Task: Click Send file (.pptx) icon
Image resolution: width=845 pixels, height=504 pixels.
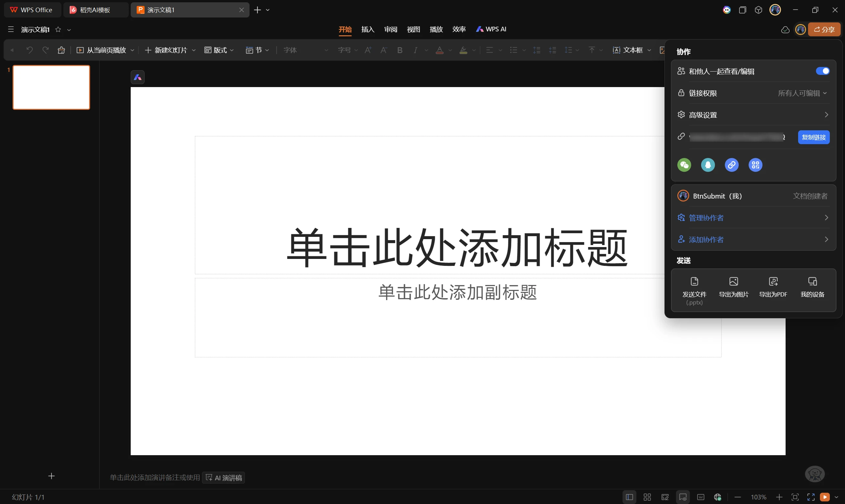Action: (x=694, y=282)
